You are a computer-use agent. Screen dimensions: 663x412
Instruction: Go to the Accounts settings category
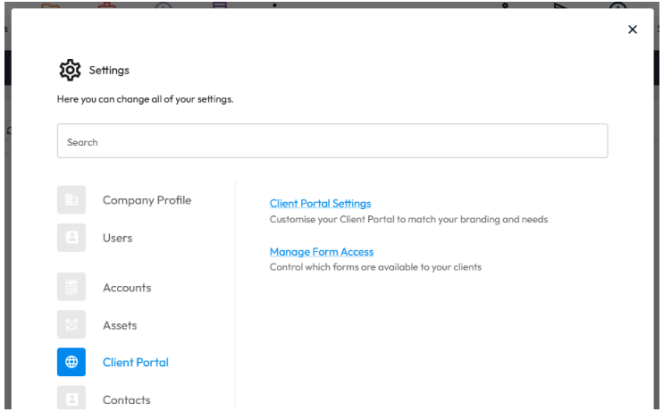tap(127, 288)
